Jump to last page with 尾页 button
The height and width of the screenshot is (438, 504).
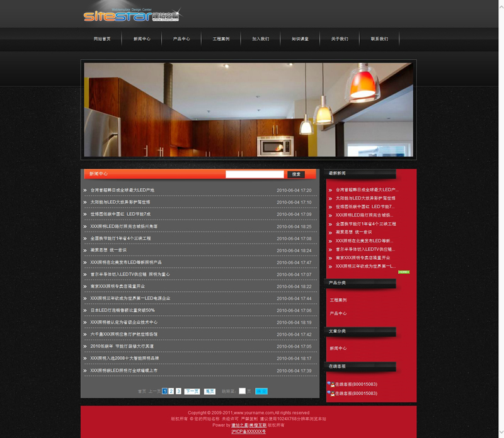209,391
